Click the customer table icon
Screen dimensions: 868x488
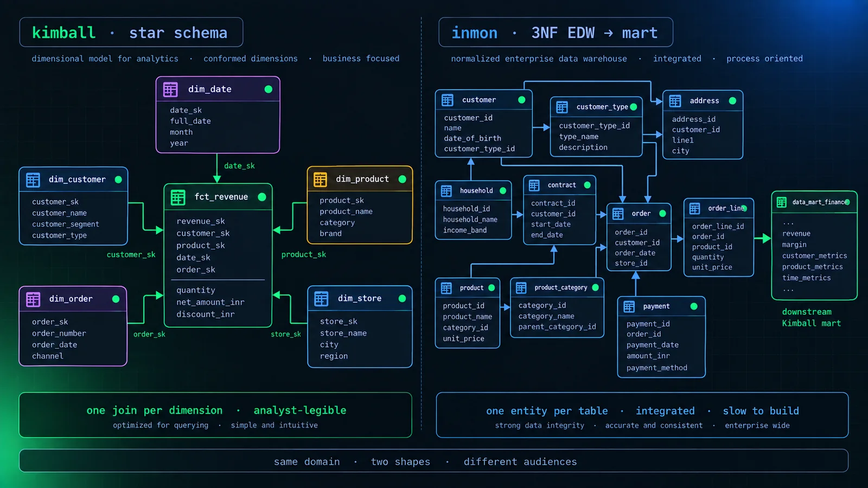tap(448, 100)
